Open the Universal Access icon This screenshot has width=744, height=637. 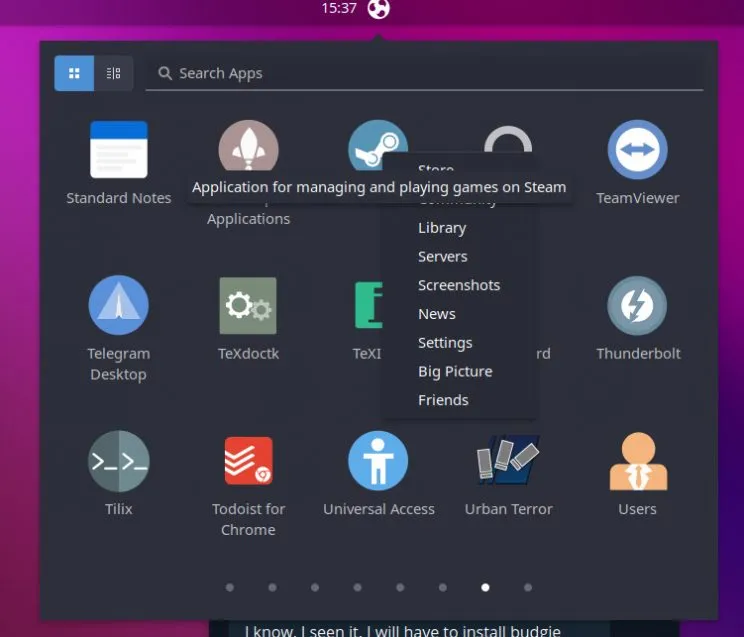[378, 461]
